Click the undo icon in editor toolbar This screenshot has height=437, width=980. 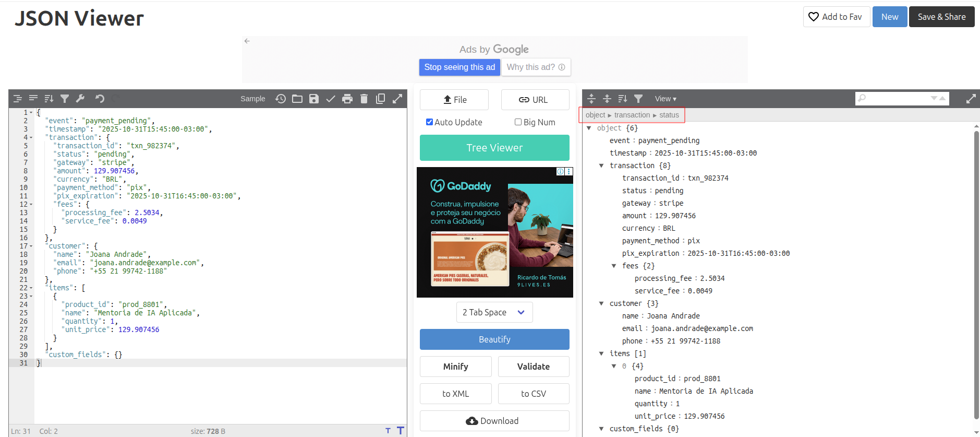pos(100,99)
